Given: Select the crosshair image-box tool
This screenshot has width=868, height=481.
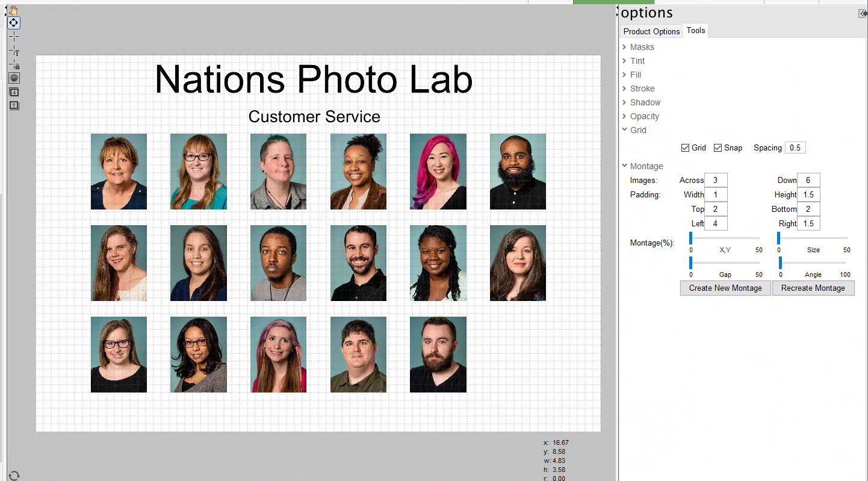Looking at the screenshot, I should [14, 64].
